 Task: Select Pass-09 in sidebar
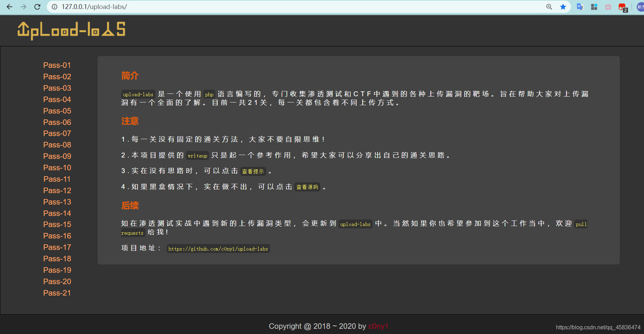point(57,156)
